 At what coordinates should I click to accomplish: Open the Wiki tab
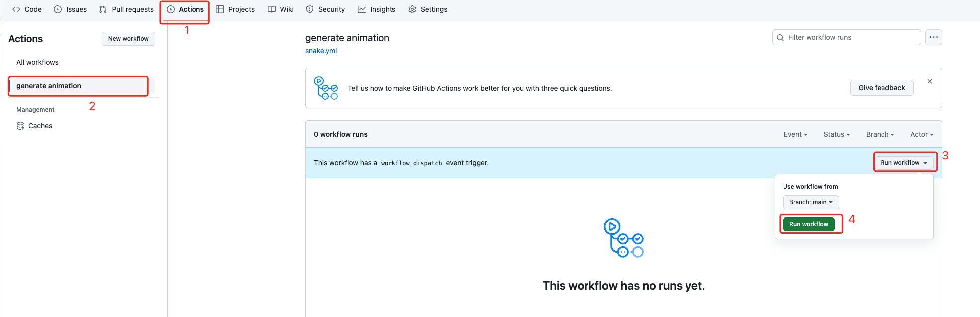coord(281,9)
